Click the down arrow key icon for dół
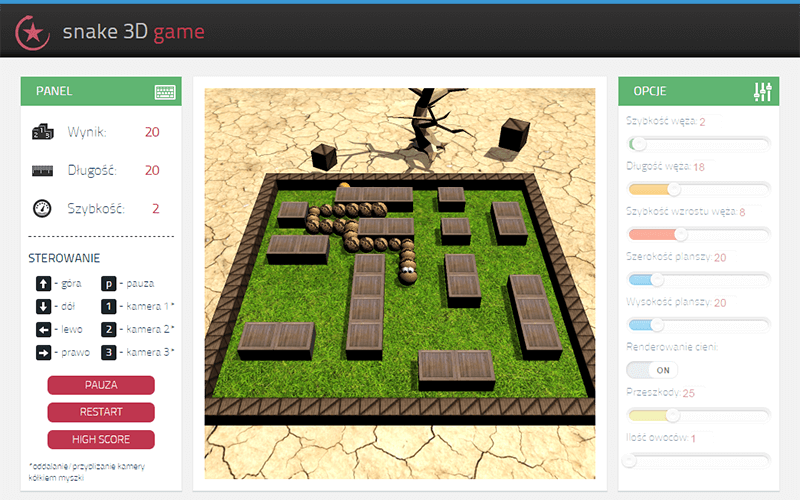 point(43,307)
